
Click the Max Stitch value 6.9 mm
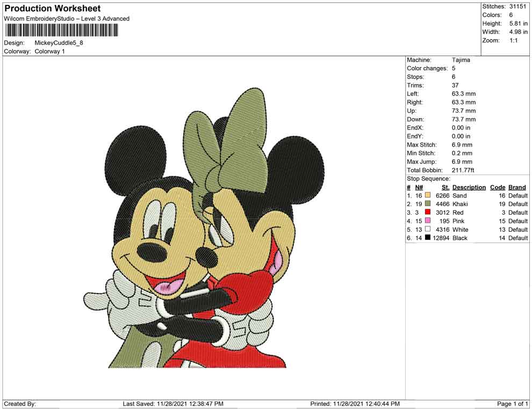pyautogui.click(x=462, y=145)
